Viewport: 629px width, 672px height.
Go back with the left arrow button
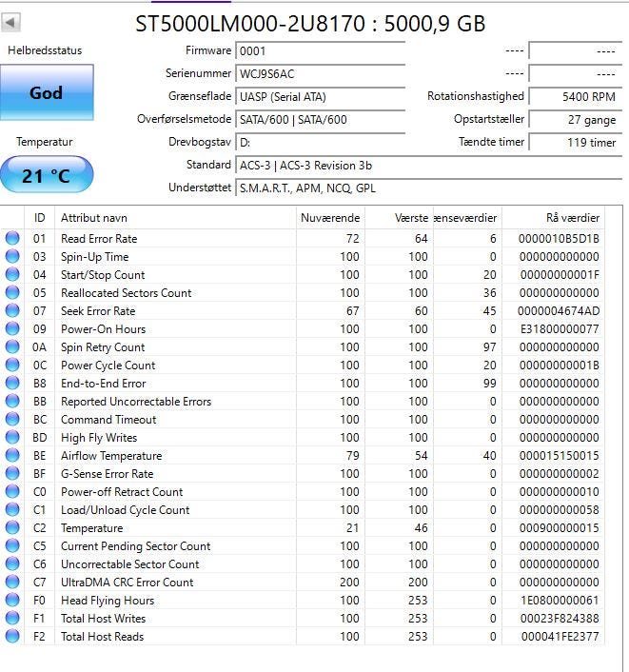pyautogui.click(x=10, y=22)
